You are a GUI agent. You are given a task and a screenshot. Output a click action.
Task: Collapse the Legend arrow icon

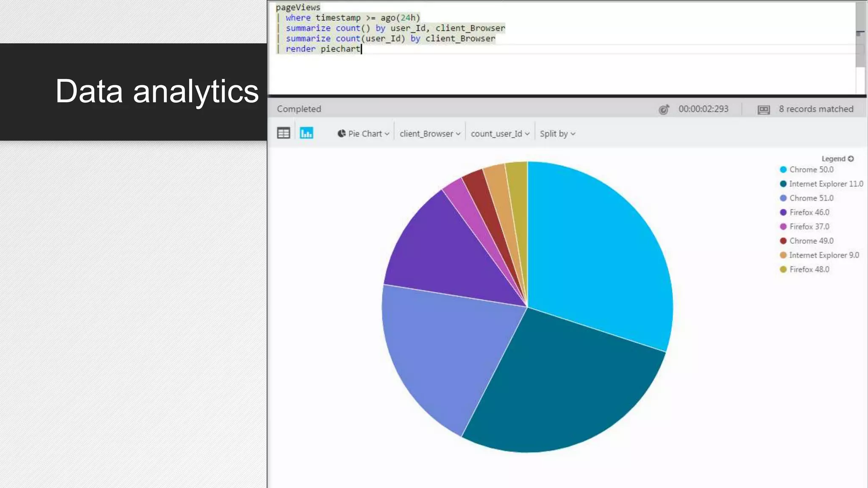(851, 158)
